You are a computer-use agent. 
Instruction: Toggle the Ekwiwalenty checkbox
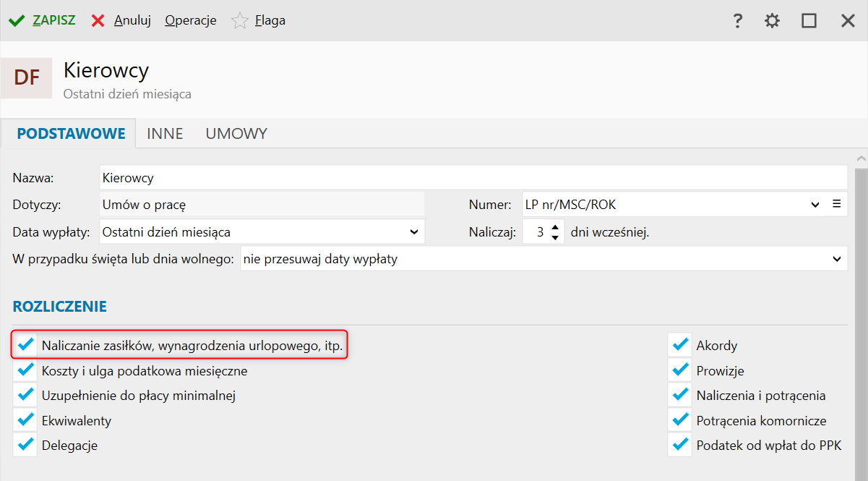[25, 420]
